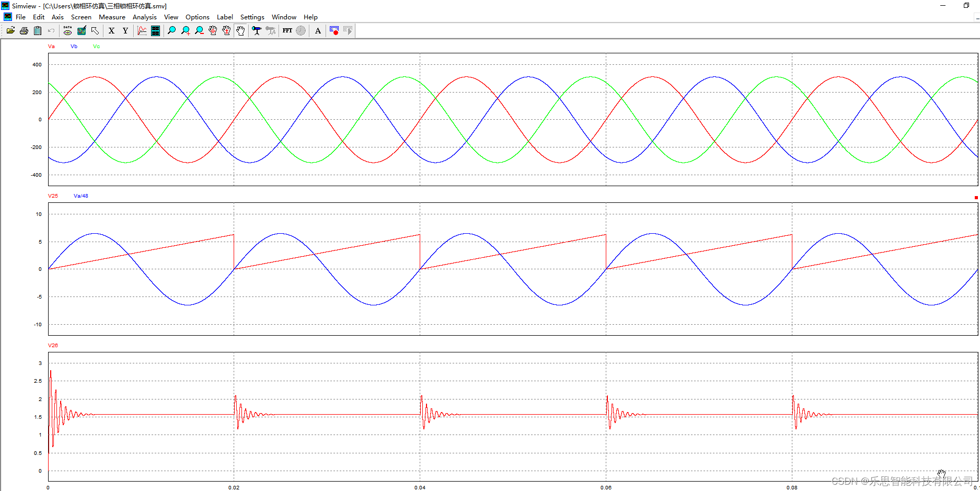980x491 pixels.
Task: Click the screen record red dot icon
Action: tap(335, 31)
